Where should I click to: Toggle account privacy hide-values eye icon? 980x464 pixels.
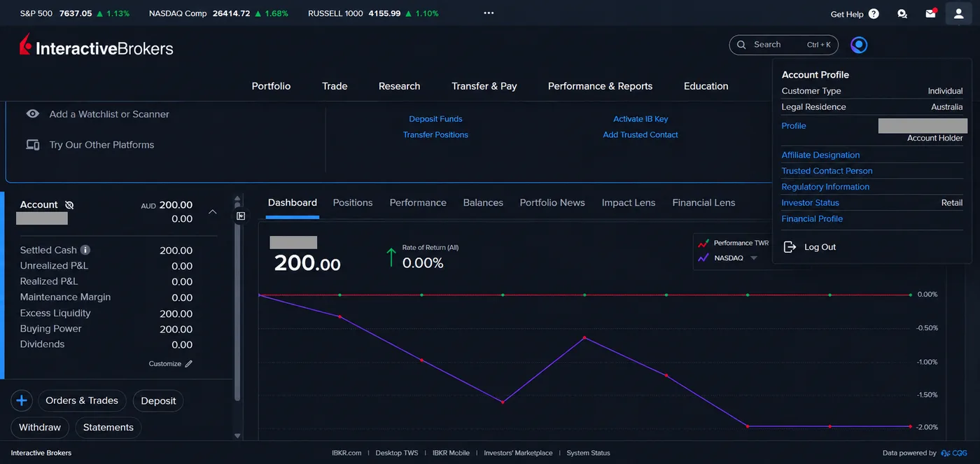tap(69, 205)
